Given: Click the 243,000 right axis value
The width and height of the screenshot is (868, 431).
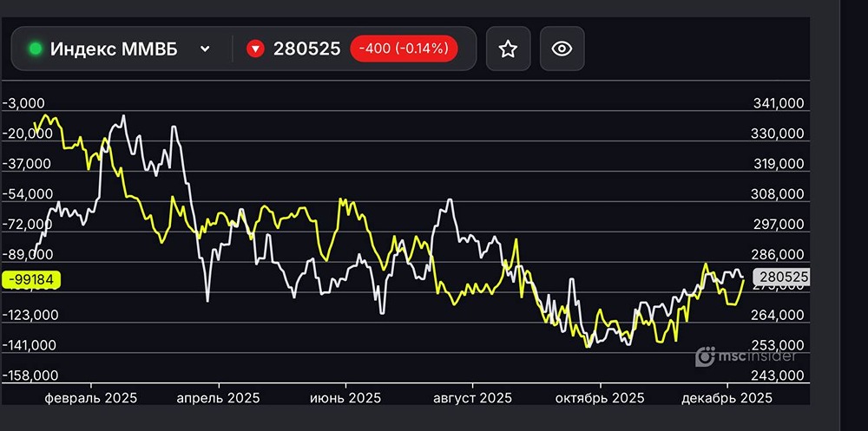Looking at the screenshot, I should [x=779, y=375].
